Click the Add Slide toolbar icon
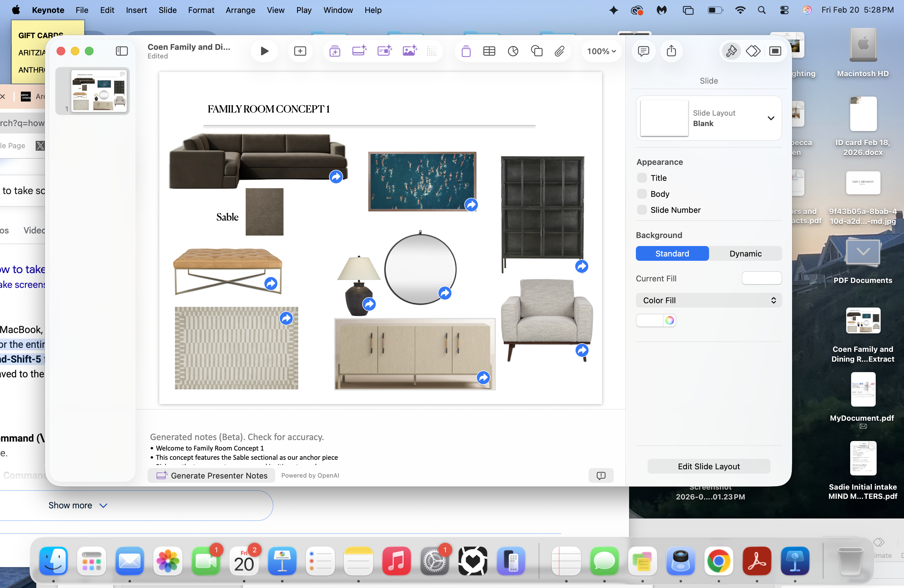 [300, 51]
